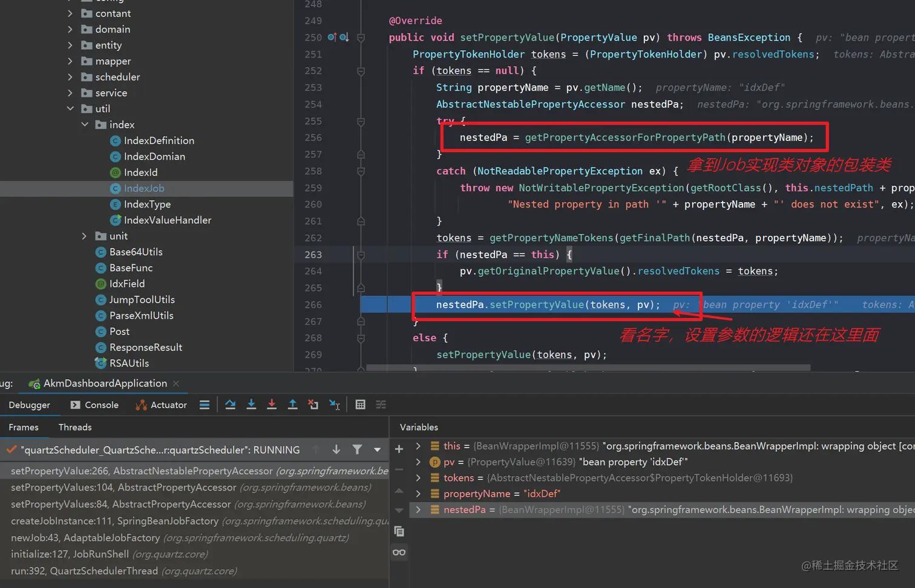This screenshot has height=588, width=915.
Task: Toggle the else block fold at line 268
Action: [x=361, y=338]
